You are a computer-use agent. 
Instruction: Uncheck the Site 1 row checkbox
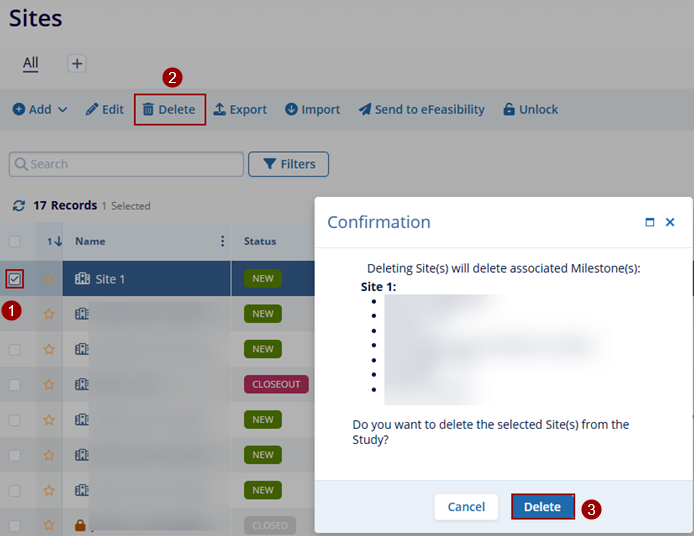click(x=15, y=279)
